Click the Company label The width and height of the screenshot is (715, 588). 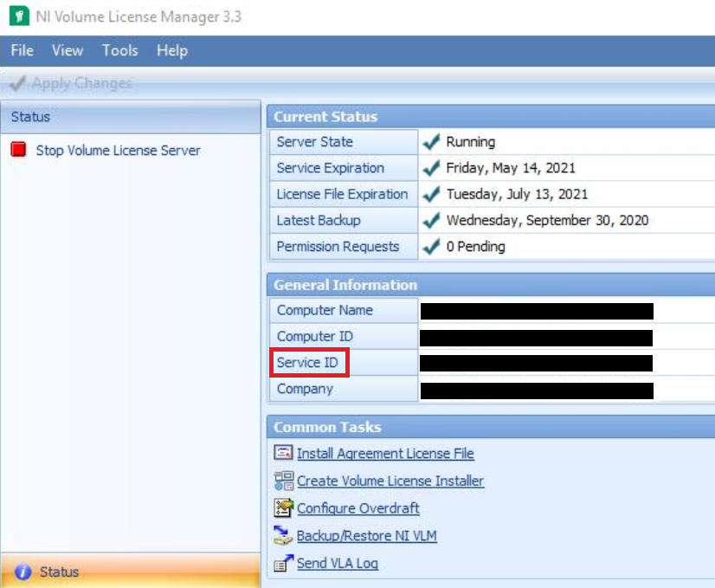click(x=305, y=389)
